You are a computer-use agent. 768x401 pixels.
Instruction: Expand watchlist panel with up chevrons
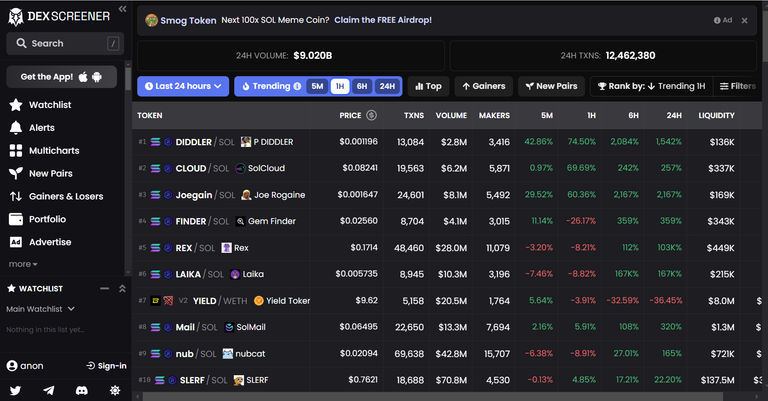click(x=122, y=289)
